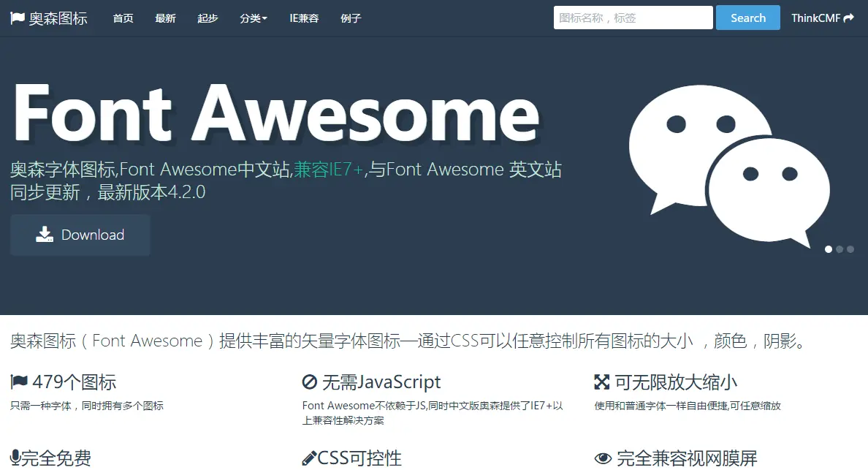Click the Download button
This screenshot has height=470, width=868.
pos(80,235)
